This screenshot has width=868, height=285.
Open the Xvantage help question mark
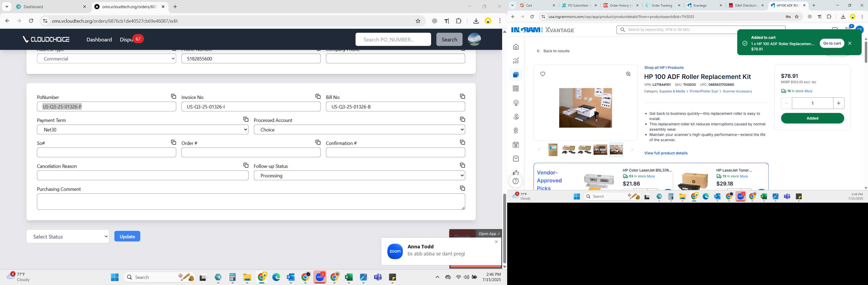point(516,181)
